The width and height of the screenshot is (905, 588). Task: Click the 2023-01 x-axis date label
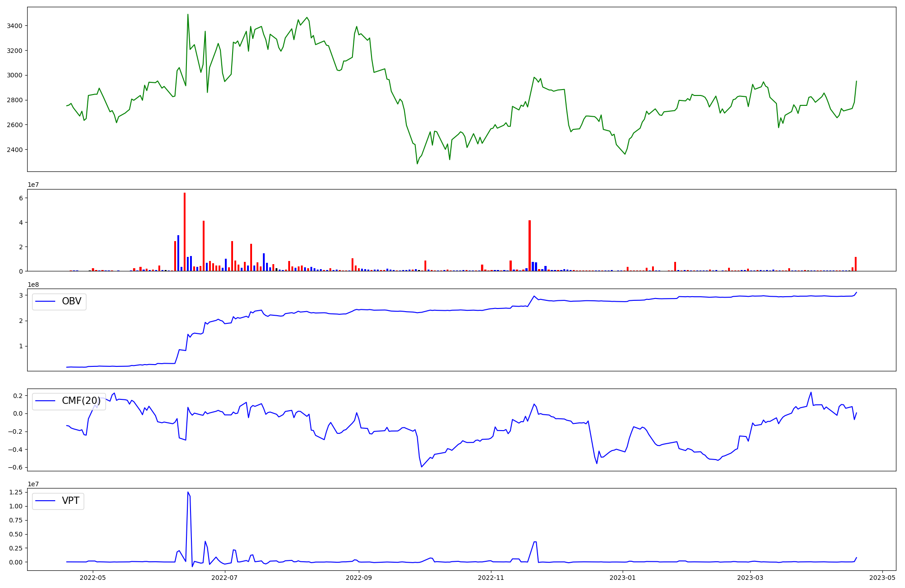point(623,578)
